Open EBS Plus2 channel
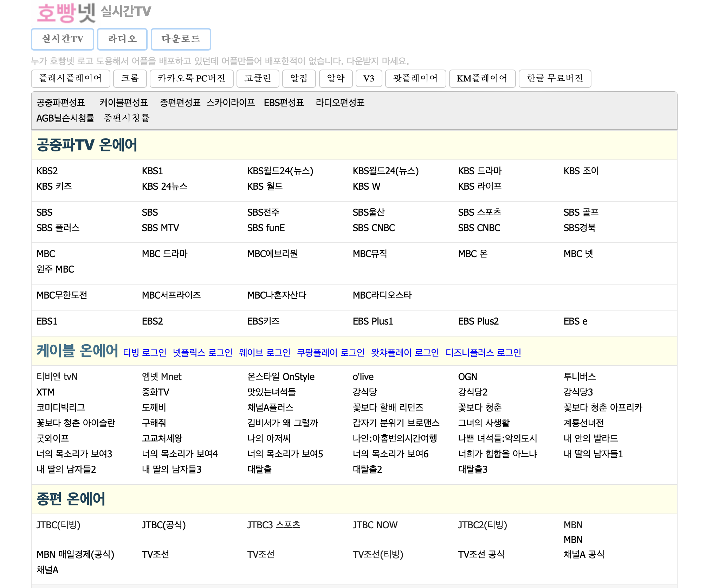 [478, 321]
